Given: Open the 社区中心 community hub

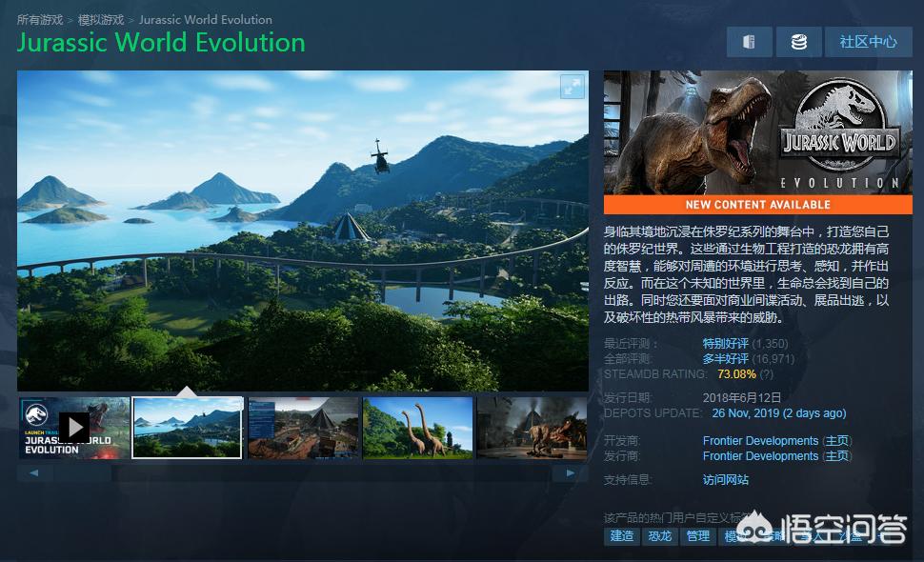Looking at the screenshot, I should [867, 42].
